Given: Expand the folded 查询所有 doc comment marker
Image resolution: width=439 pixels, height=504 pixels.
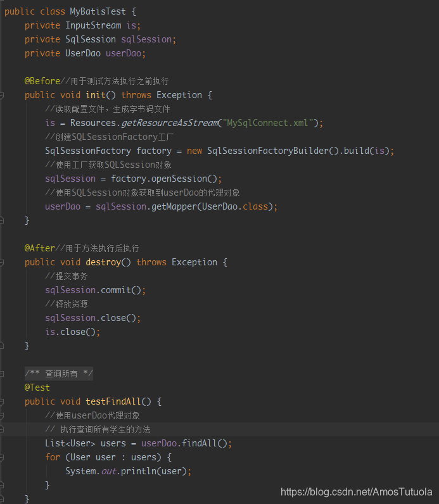Looking at the screenshot, I should pos(2,374).
